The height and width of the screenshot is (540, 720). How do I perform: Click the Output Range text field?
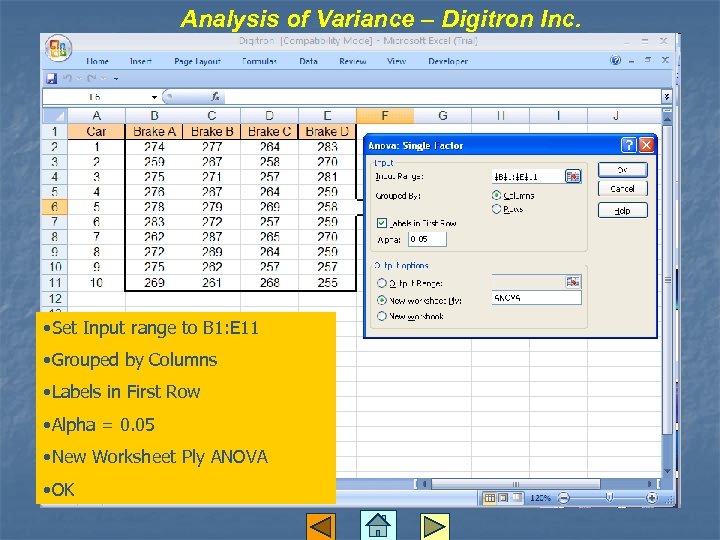tap(528, 281)
